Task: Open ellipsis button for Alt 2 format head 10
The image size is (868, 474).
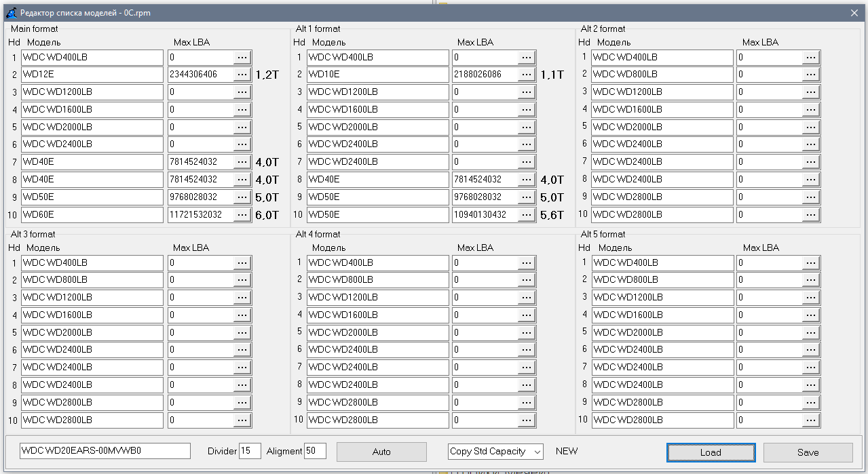Action: coord(811,214)
